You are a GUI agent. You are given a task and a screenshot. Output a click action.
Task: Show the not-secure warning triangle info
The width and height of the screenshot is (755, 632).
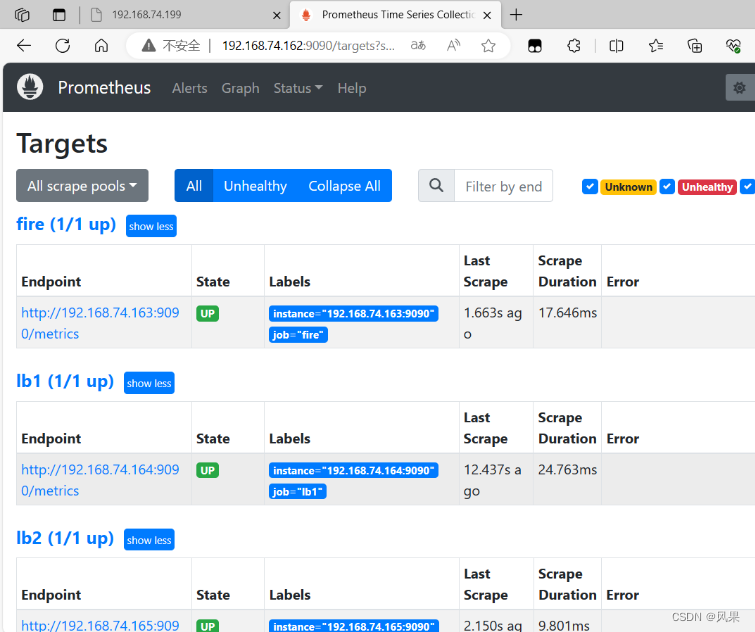tap(148, 46)
